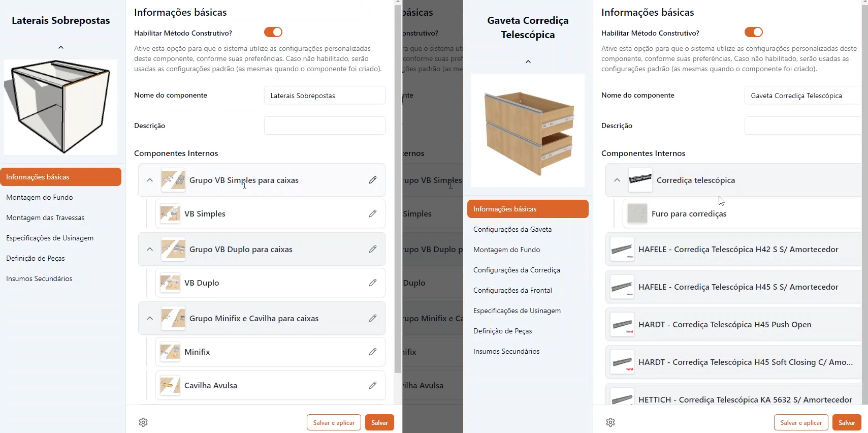Collapse the Grupo VB Duplo para caixas group
The width and height of the screenshot is (868, 433).
(150, 249)
